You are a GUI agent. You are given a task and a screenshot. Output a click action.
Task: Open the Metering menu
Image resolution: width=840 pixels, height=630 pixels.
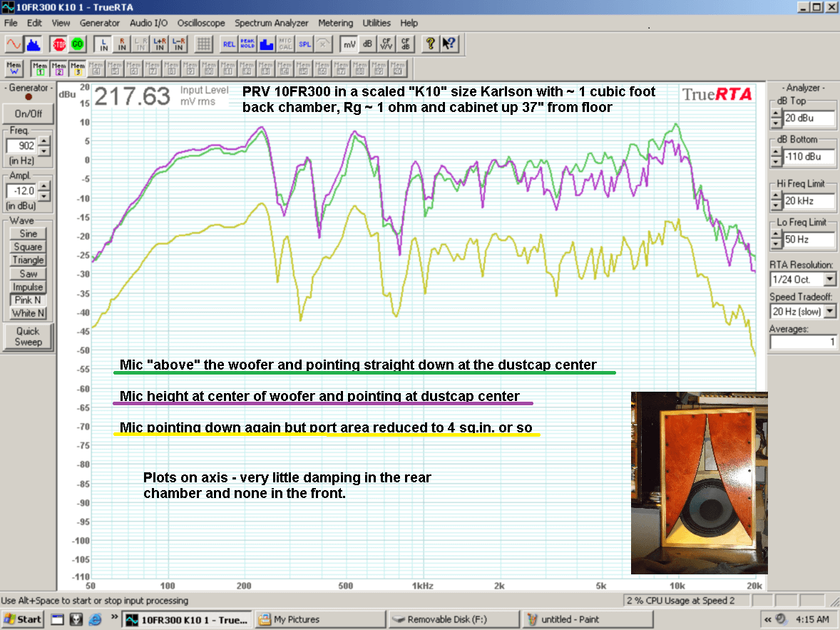click(x=335, y=23)
